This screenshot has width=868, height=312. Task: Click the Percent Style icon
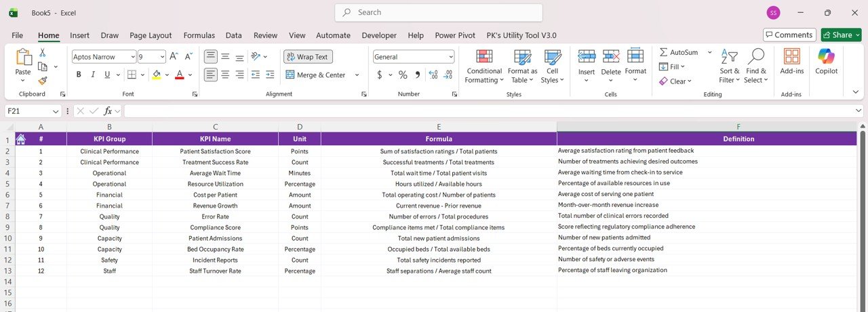point(402,75)
